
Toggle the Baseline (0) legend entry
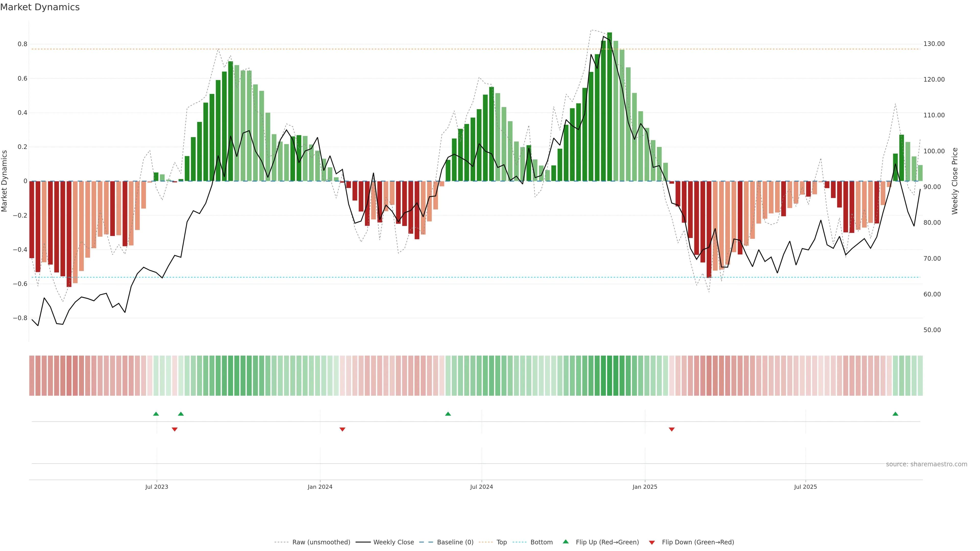(455, 542)
